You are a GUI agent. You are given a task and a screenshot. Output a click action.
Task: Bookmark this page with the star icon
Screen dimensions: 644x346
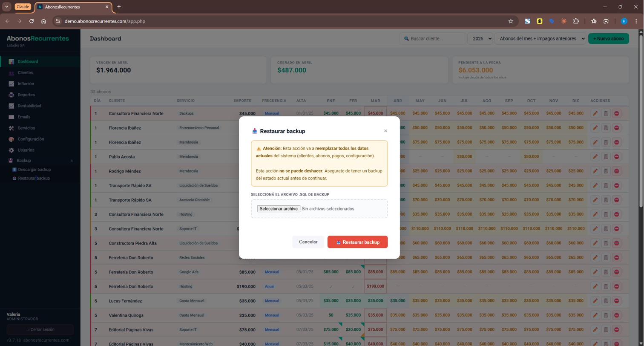[x=511, y=21]
